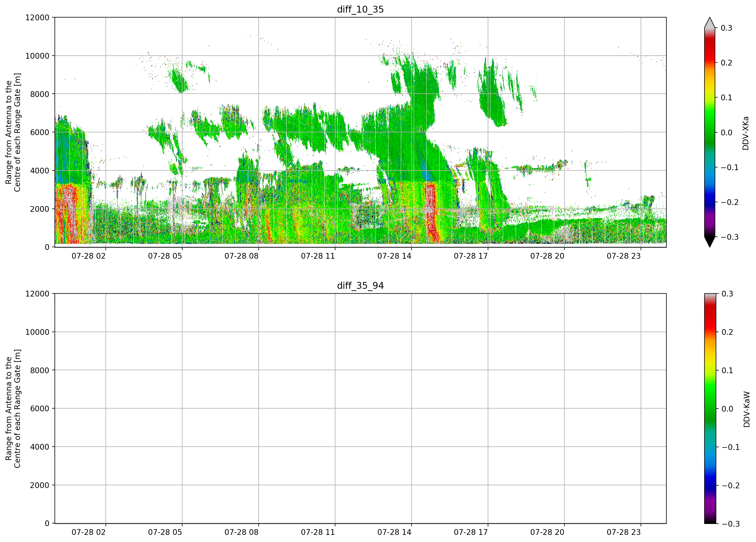Viewport: 756px width, 542px height.
Task: Click the top plot's y-axis title text
Action: coord(13,132)
